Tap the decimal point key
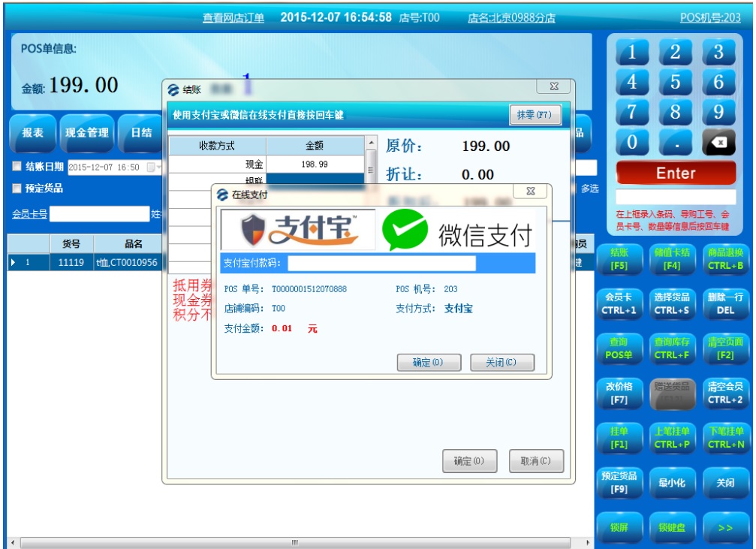This screenshot has height=549, width=756. [675, 142]
